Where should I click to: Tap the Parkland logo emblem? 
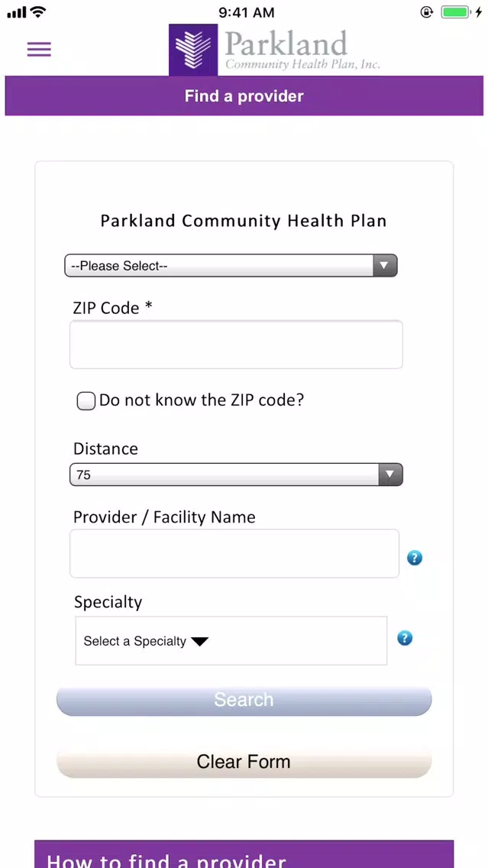tap(193, 49)
